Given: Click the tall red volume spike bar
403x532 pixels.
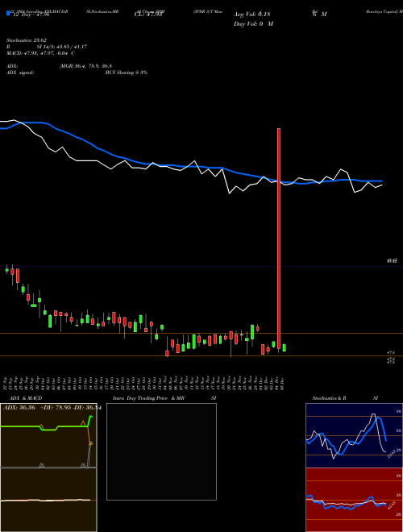Looking at the screenshot, I should [279, 238].
